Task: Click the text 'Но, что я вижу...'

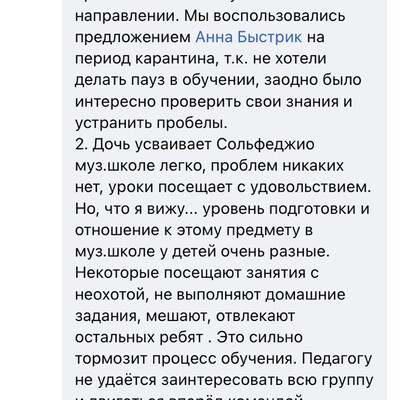Action: [136, 209]
